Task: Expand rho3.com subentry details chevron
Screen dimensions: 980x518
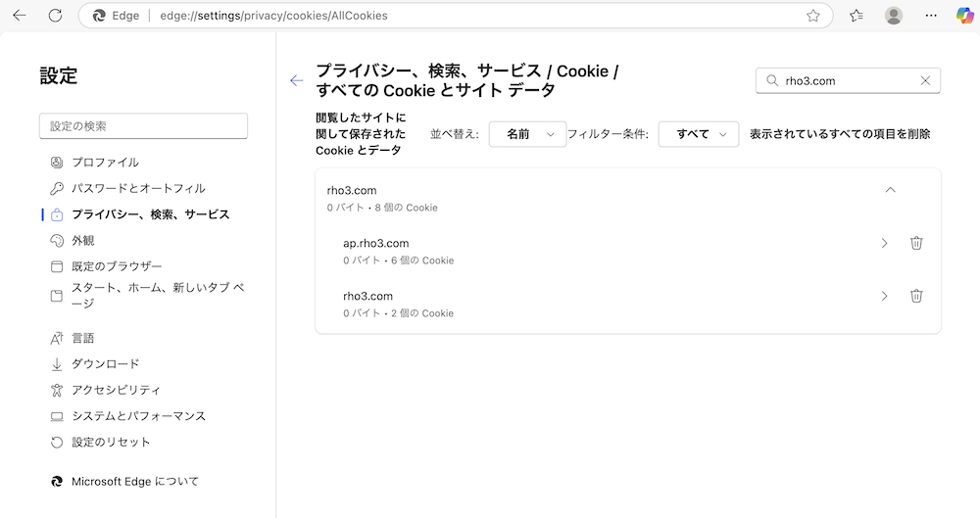Action: tap(884, 296)
